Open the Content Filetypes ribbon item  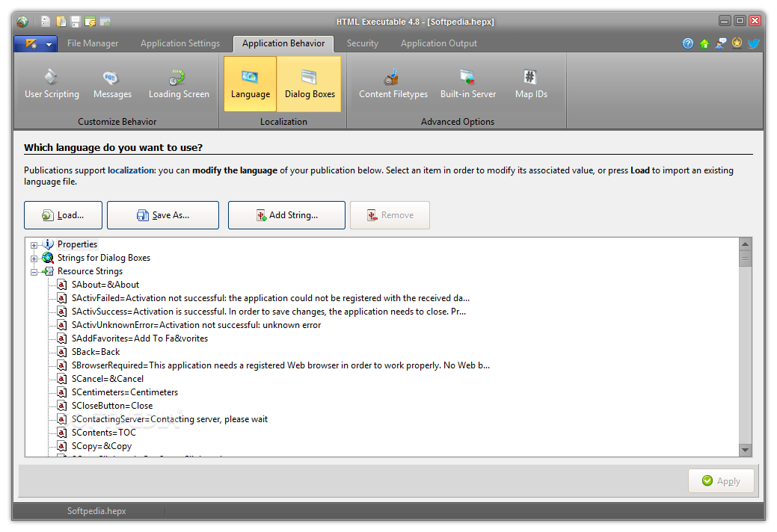[x=393, y=84]
